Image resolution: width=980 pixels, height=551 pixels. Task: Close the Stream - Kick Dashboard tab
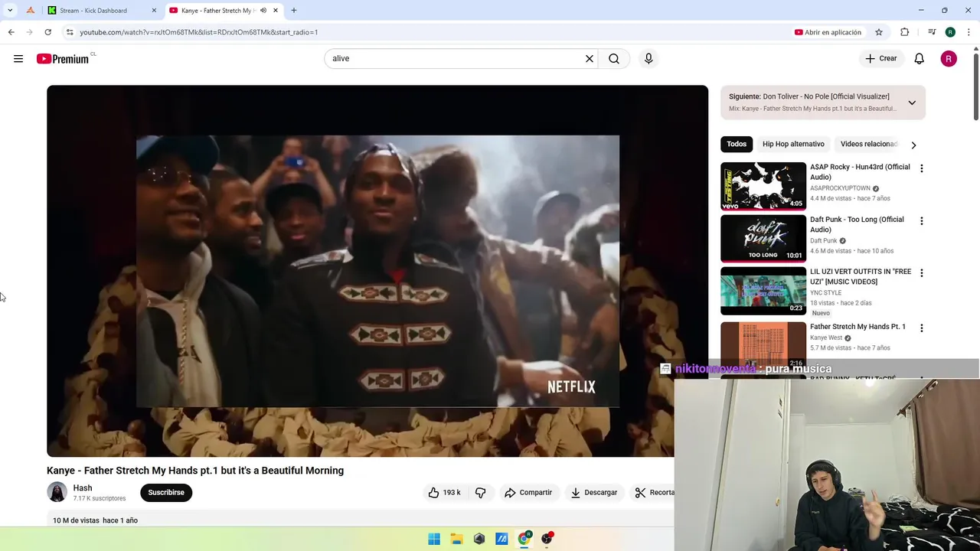pyautogui.click(x=154, y=10)
